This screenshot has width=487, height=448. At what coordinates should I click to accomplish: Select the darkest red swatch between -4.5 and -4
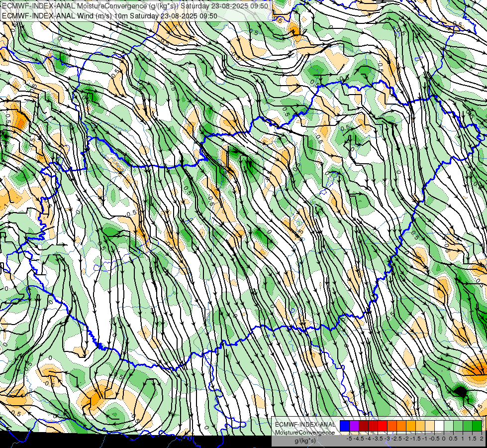(x=364, y=426)
